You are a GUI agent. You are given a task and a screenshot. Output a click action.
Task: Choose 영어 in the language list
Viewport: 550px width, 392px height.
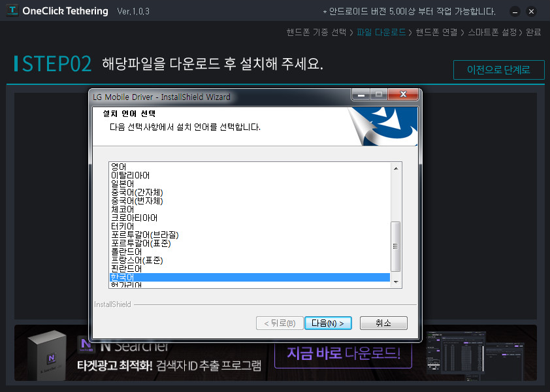tap(250, 167)
